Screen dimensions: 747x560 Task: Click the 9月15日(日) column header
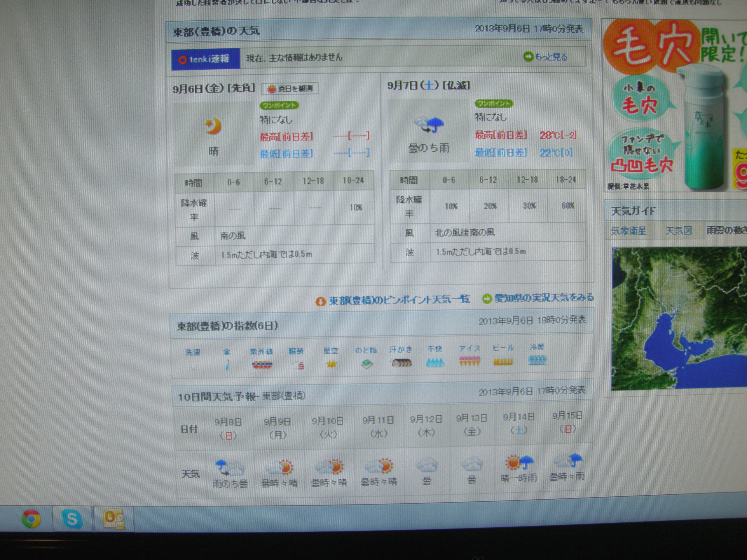[x=568, y=422]
